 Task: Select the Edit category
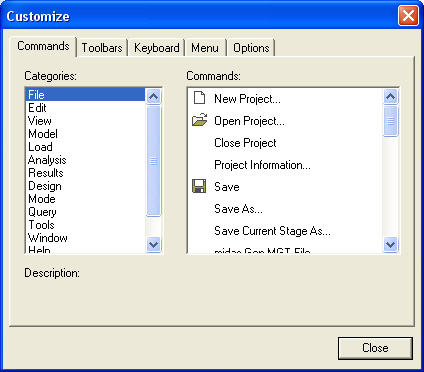pyautogui.click(x=37, y=108)
